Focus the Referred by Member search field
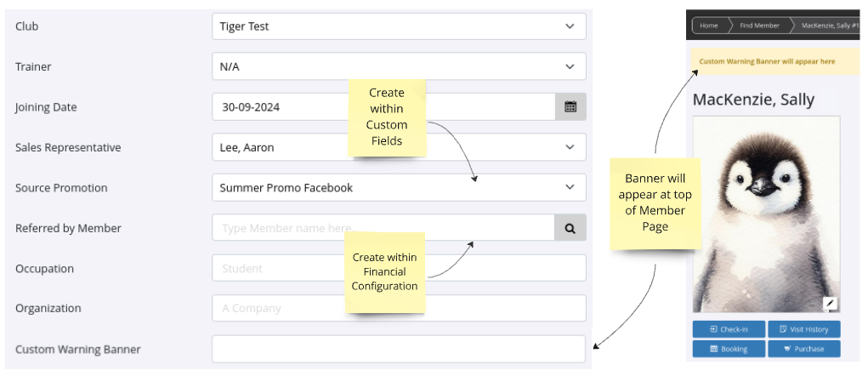This screenshot has height=376, width=868. click(x=383, y=228)
